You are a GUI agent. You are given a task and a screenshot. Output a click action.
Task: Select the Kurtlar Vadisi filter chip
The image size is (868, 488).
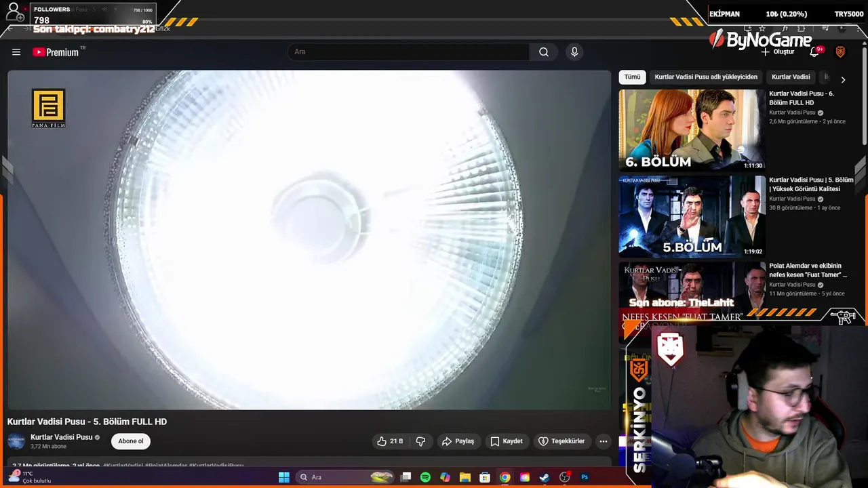tap(791, 77)
